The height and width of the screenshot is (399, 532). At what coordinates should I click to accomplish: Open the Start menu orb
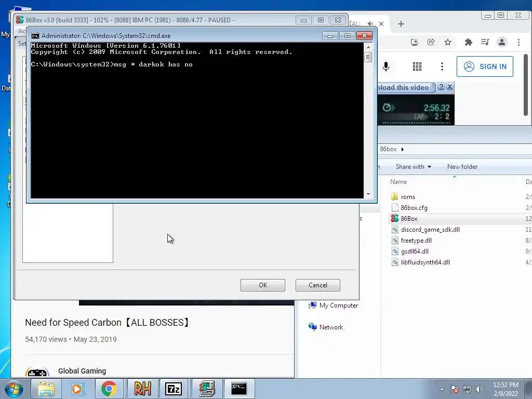tap(14, 389)
